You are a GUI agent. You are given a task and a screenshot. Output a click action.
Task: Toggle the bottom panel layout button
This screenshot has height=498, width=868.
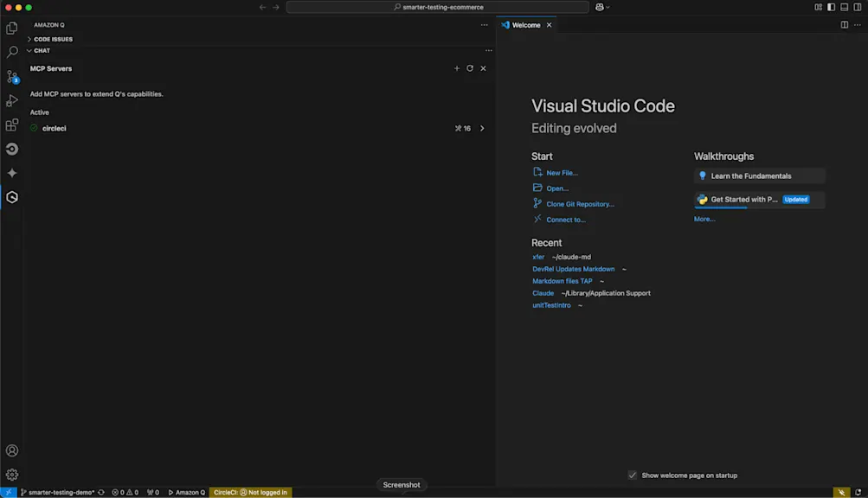tap(845, 7)
